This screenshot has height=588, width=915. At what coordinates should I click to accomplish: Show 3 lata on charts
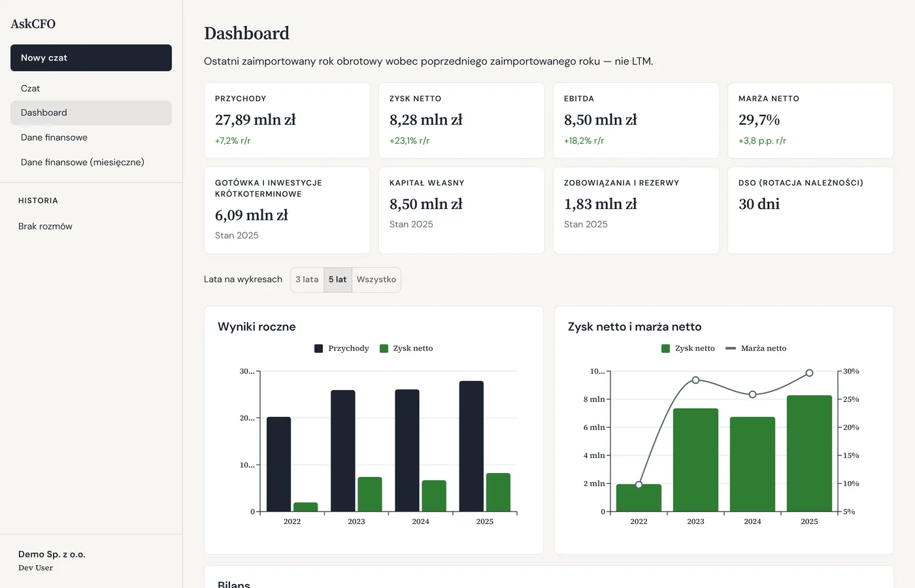[307, 280]
